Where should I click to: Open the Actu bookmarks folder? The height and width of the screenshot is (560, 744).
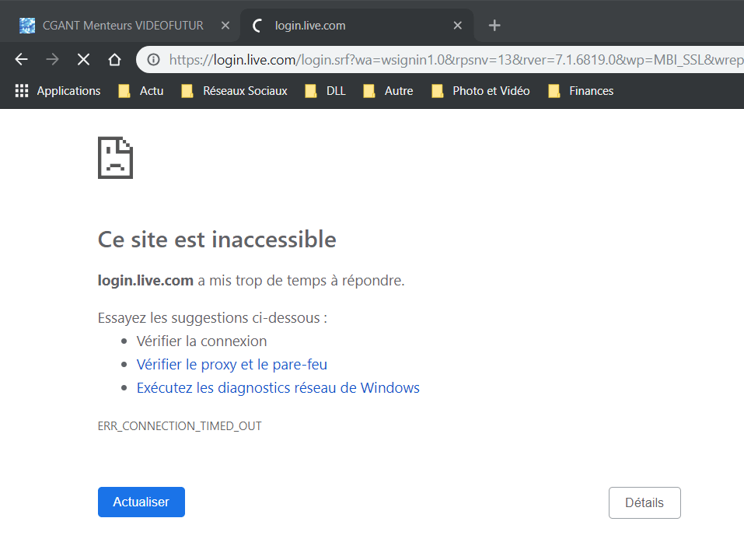click(x=141, y=91)
